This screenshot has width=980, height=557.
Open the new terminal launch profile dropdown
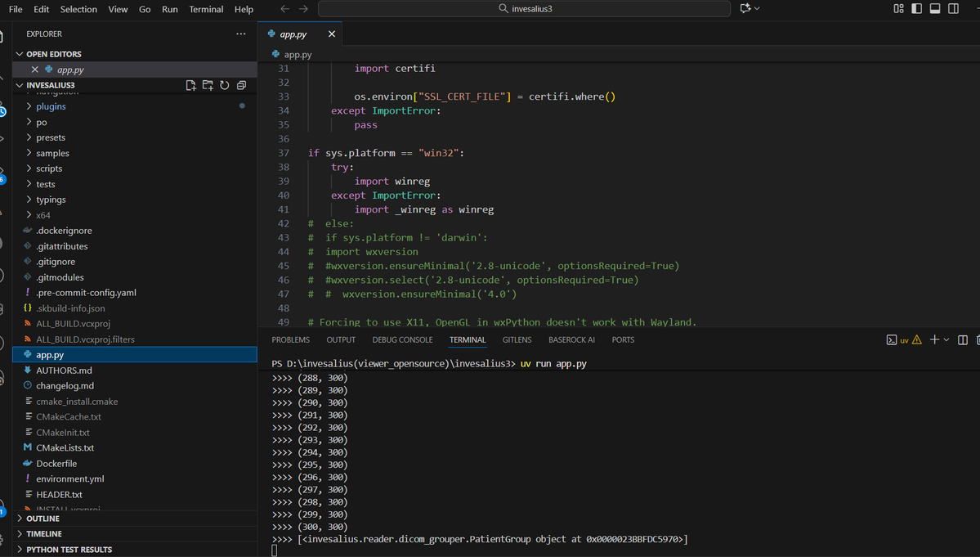coord(947,340)
